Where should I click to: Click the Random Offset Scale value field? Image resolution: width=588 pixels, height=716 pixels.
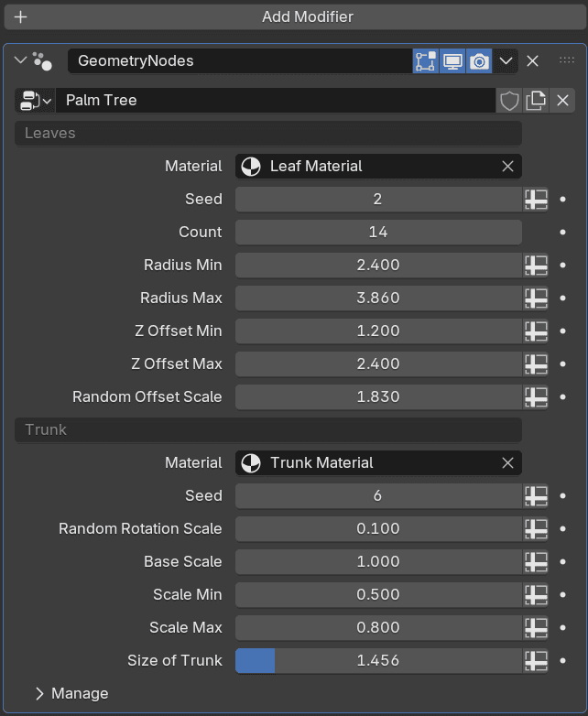click(378, 396)
